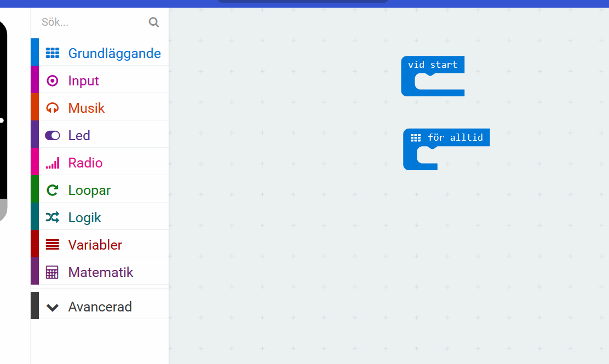Click the search magnifier icon
The width and height of the screenshot is (609, 364).
coord(154,22)
